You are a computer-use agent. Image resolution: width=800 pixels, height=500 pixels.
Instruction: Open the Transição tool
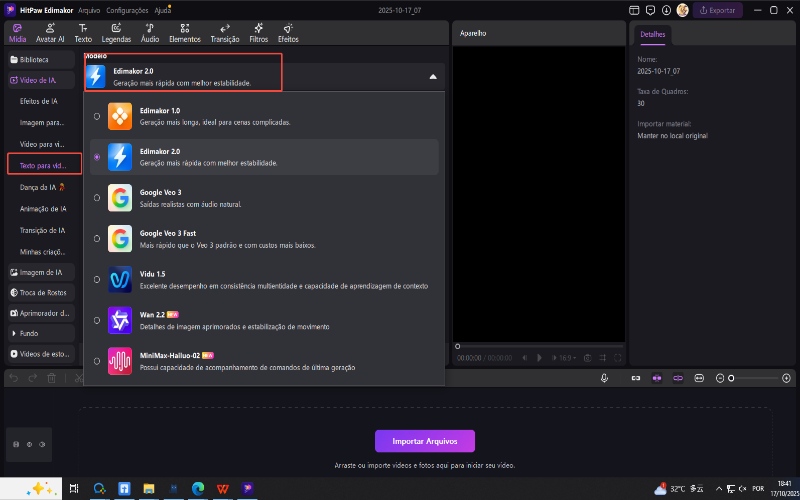pos(225,33)
